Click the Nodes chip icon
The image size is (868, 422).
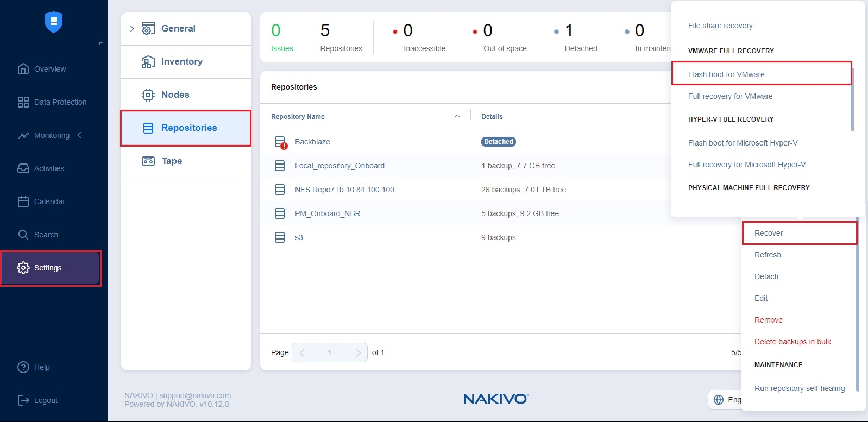[148, 95]
